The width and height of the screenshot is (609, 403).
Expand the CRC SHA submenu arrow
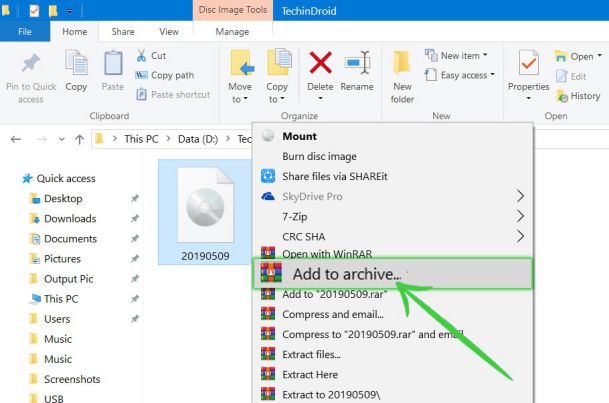[x=521, y=236]
